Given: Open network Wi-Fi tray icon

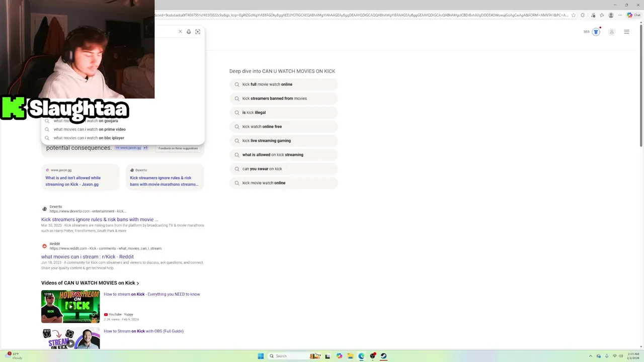Looking at the screenshot, I should 614,356.
